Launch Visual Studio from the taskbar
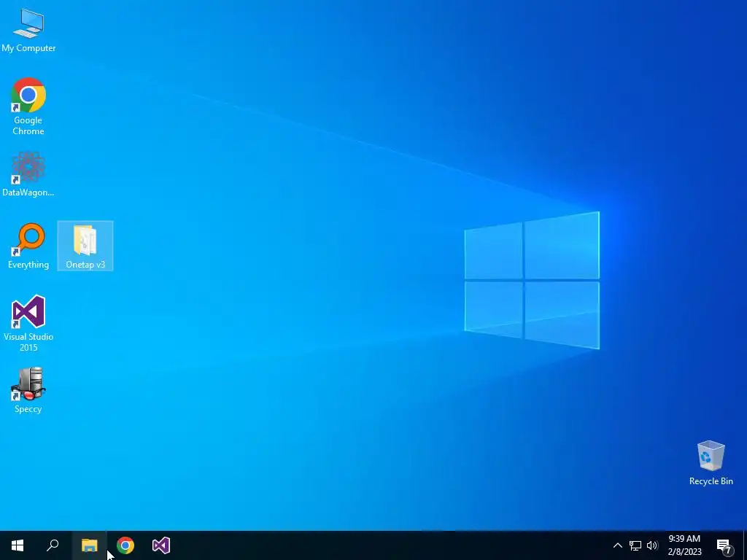Viewport: 747px width, 560px height. pos(161,545)
